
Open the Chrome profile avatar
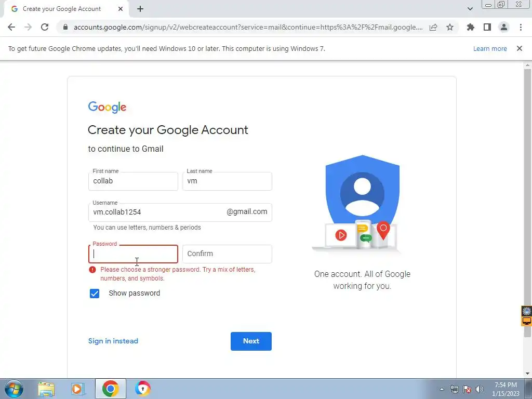[504, 27]
